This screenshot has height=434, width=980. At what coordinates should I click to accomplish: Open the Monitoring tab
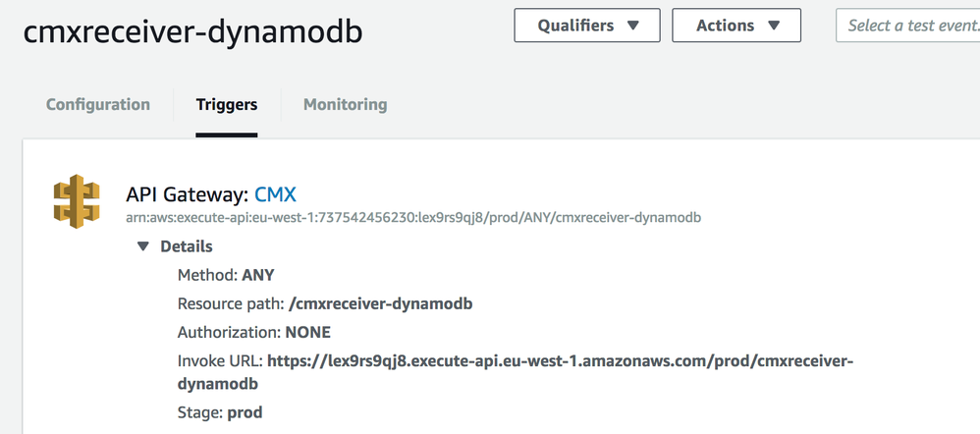[x=345, y=104]
